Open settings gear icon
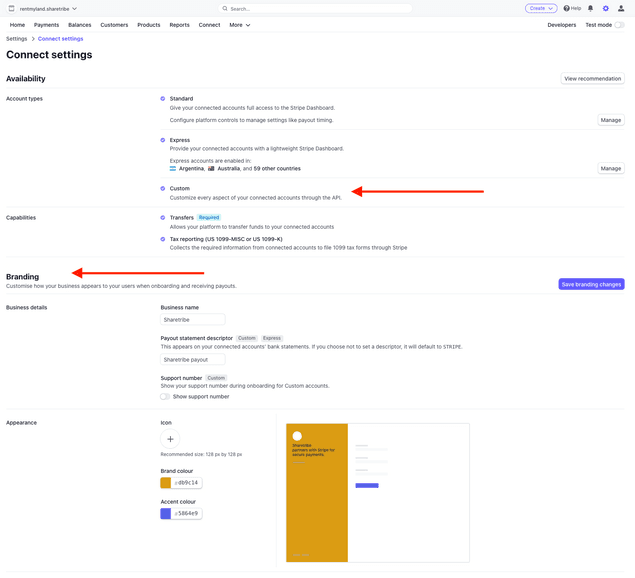Screen dimensions: 635x578 [x=605, y=8]
